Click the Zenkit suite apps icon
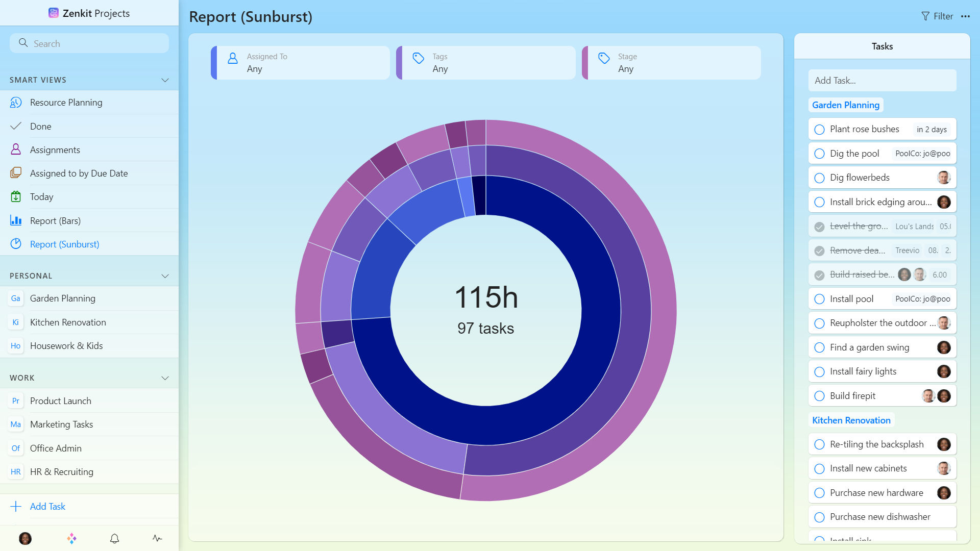Viewport: 980px width, 551px height. (x=72, y=538)
